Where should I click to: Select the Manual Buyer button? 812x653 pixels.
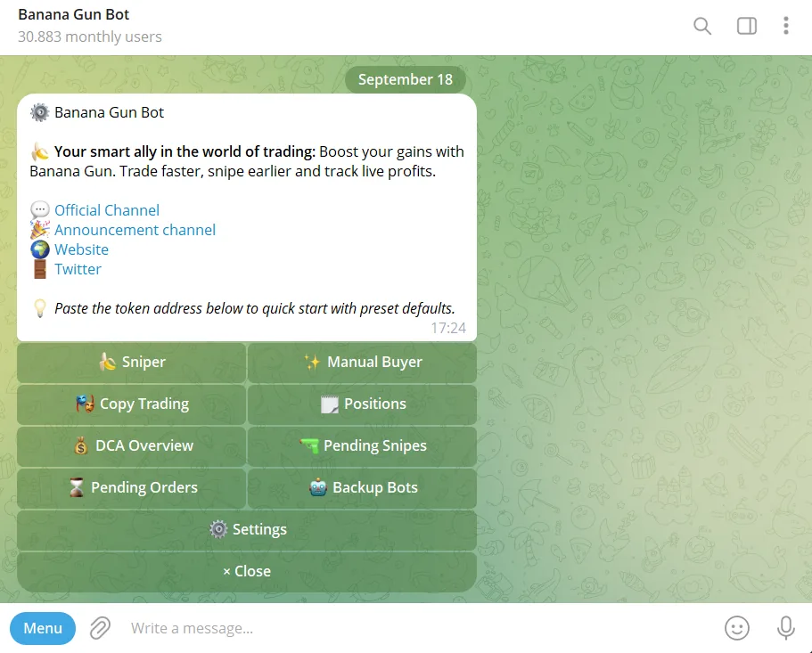click(x=362, y=363)
